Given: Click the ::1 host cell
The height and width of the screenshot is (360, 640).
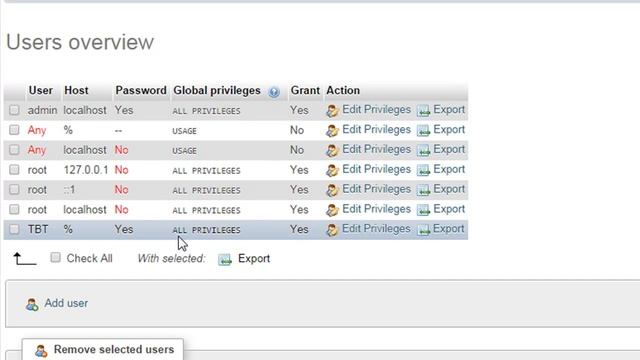Looking at the screenshot, I should click(x=69, y=190).
